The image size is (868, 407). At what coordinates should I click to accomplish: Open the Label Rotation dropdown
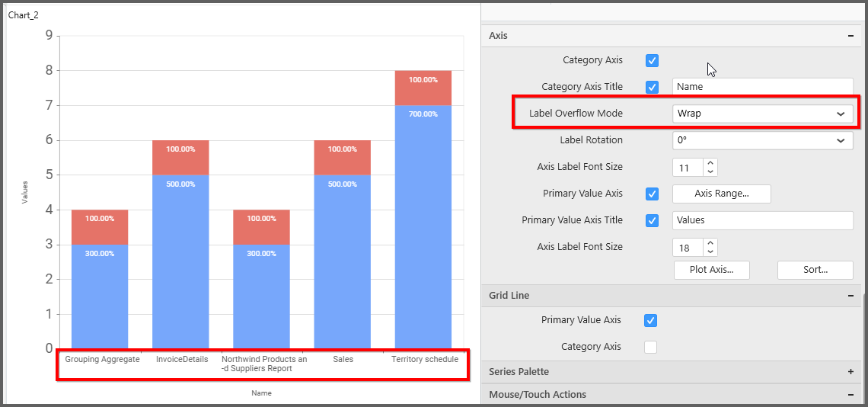pos(762,140)
